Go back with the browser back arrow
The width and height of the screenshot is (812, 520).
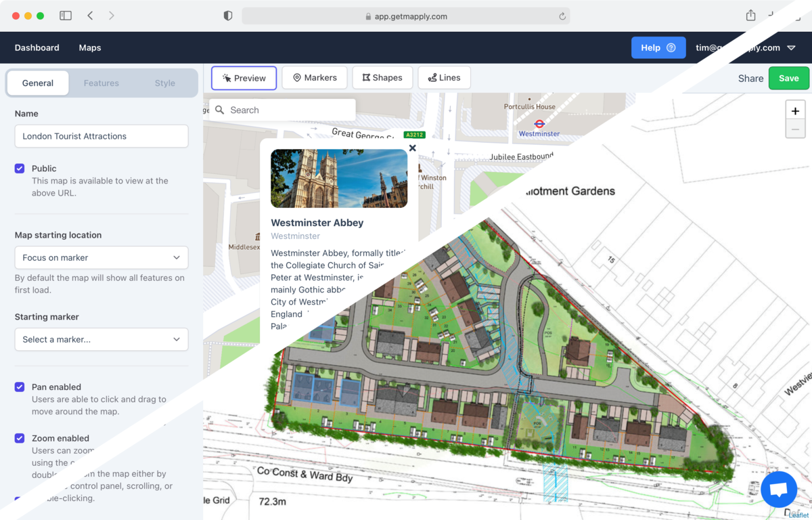pos(90,16)
